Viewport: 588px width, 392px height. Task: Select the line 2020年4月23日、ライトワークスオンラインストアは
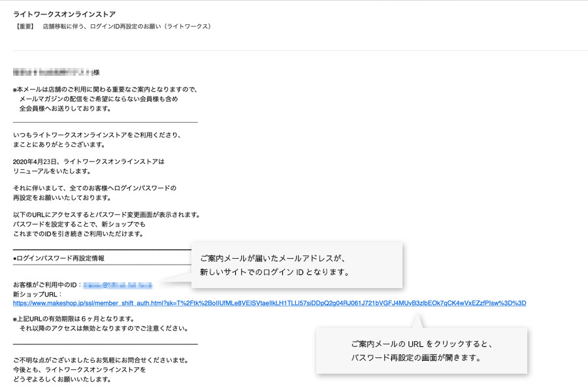88,161
